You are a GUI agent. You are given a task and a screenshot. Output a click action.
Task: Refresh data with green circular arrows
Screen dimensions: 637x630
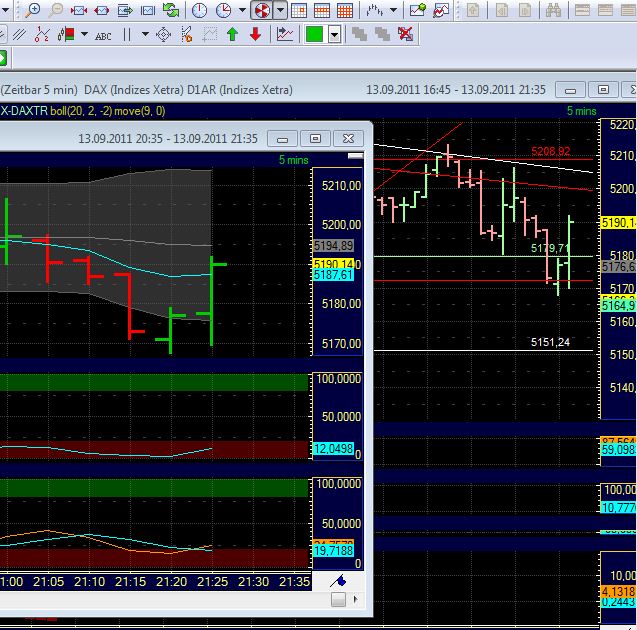point(171,10)
